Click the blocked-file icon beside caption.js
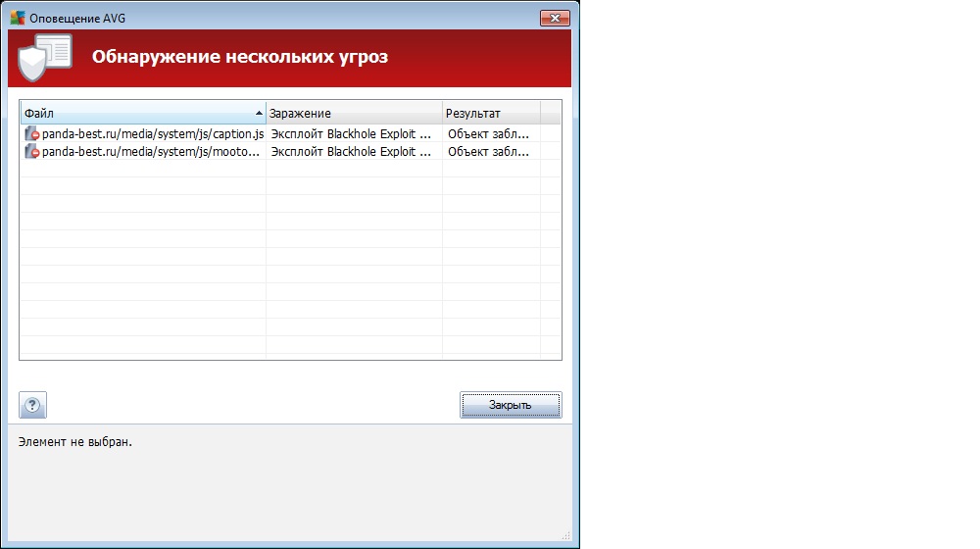This screenshot has width=980, height=549. tap(32, 133)
